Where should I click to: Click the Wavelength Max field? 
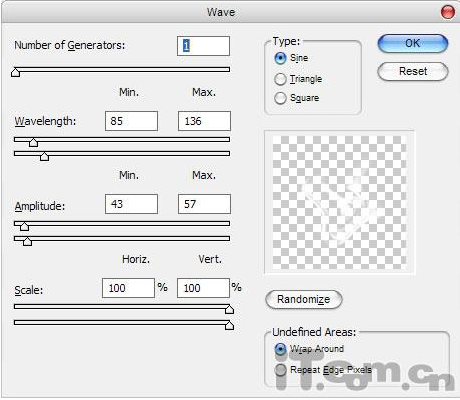(x=204, y=121)
